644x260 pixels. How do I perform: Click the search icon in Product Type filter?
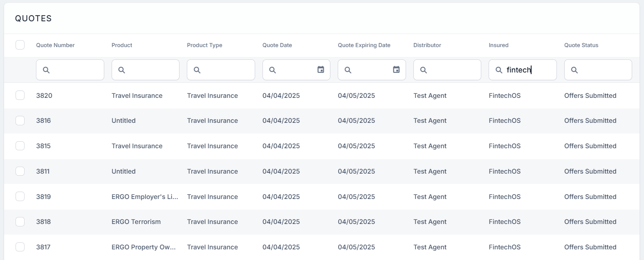[x=197, y=70]
